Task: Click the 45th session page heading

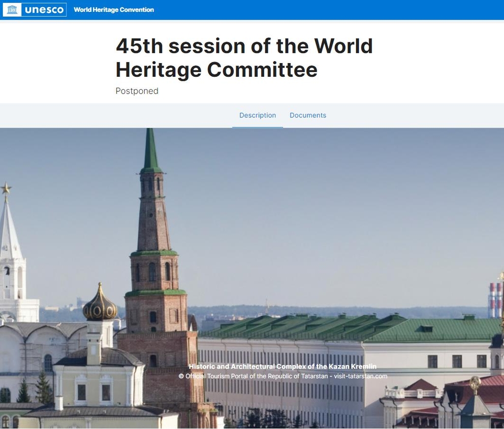Action: pyautogui.click(x=244, y=58)
